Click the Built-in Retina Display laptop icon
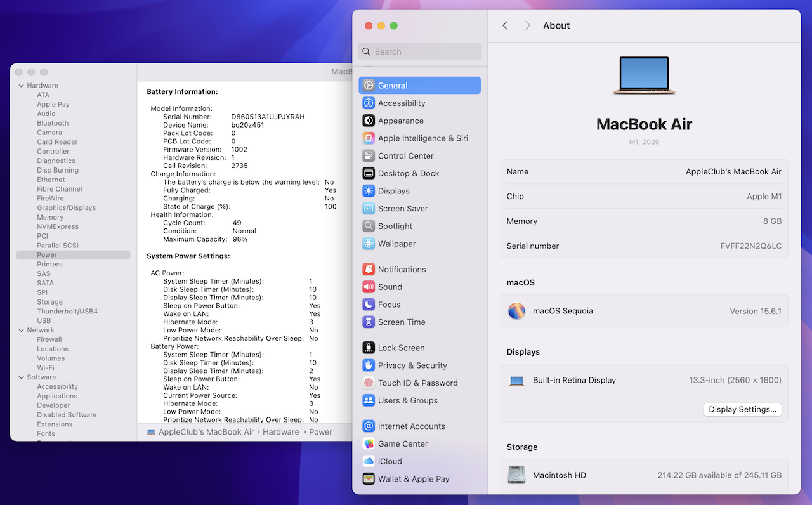This screenshot has height=505, width=812. click(517, 381)
